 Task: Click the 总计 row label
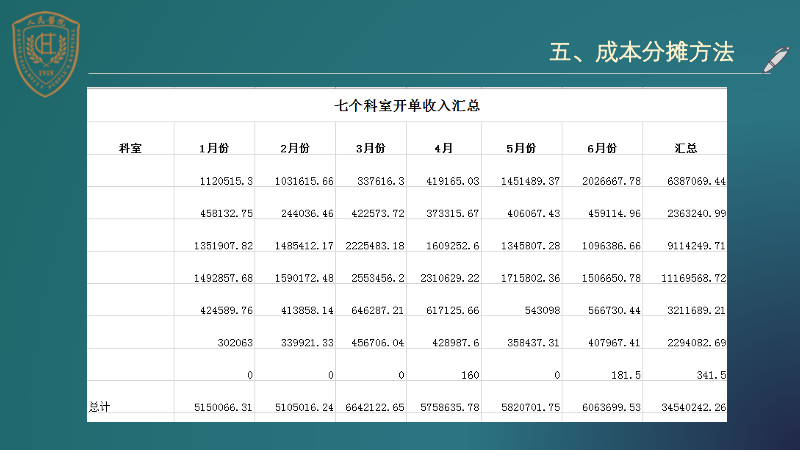coord(99,407)
